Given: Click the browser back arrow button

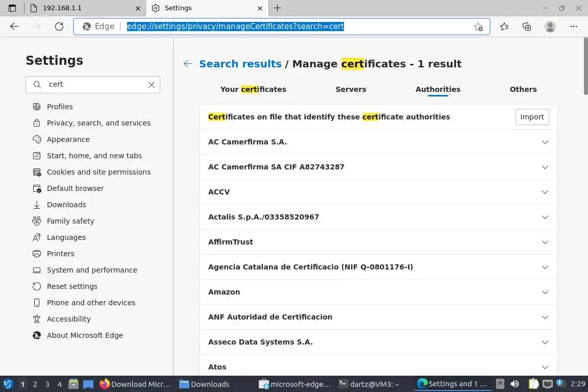Looking at the screenshot, I should [x=14, y=26].
